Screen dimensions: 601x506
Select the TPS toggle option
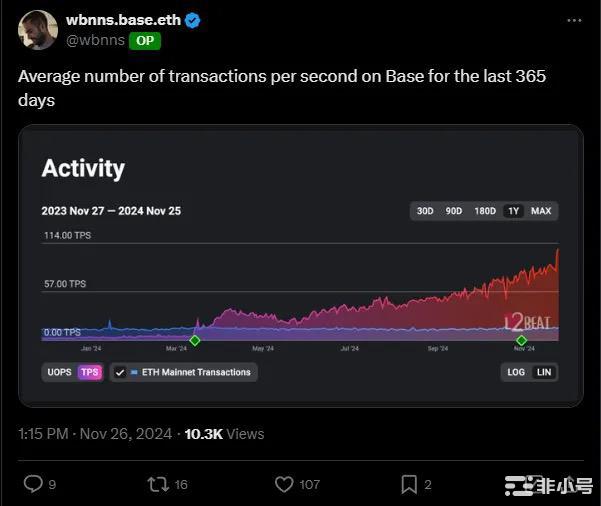pyautogui.click(x=90, y=372)
